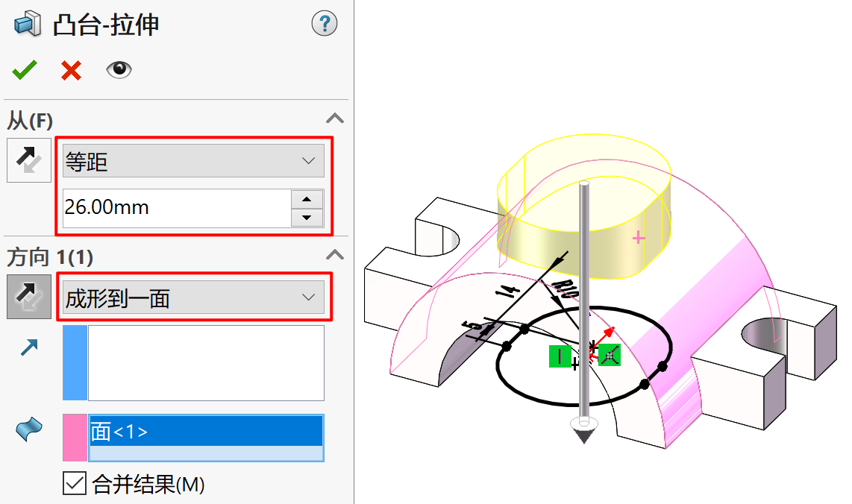
Task: Confirm the extrude with the green checkmark
Action: coord(25,70)
